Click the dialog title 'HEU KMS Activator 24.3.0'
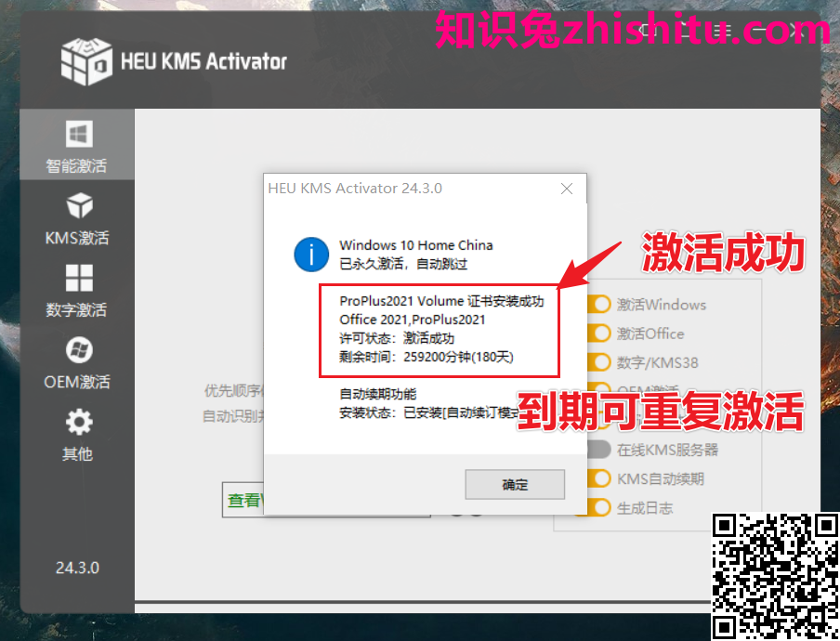Image resolution: width=840 pixels, height=641 pixels. coord(355,189)
